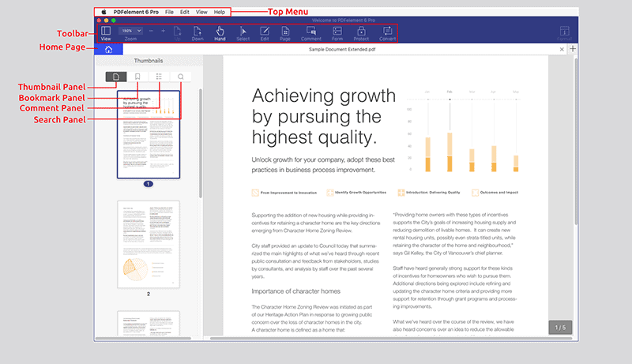Show the Thumbnail panel
The image size is (632, 364).
[116, 77]
